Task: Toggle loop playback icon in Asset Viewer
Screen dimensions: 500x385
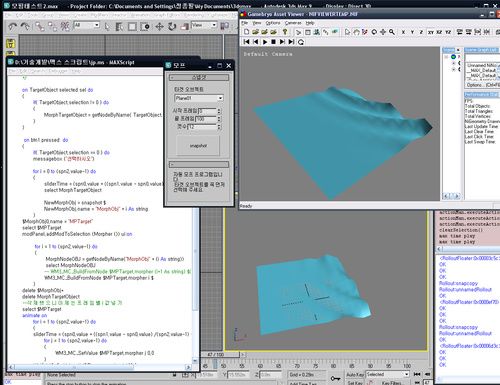Action: click(x=301, y=42)
